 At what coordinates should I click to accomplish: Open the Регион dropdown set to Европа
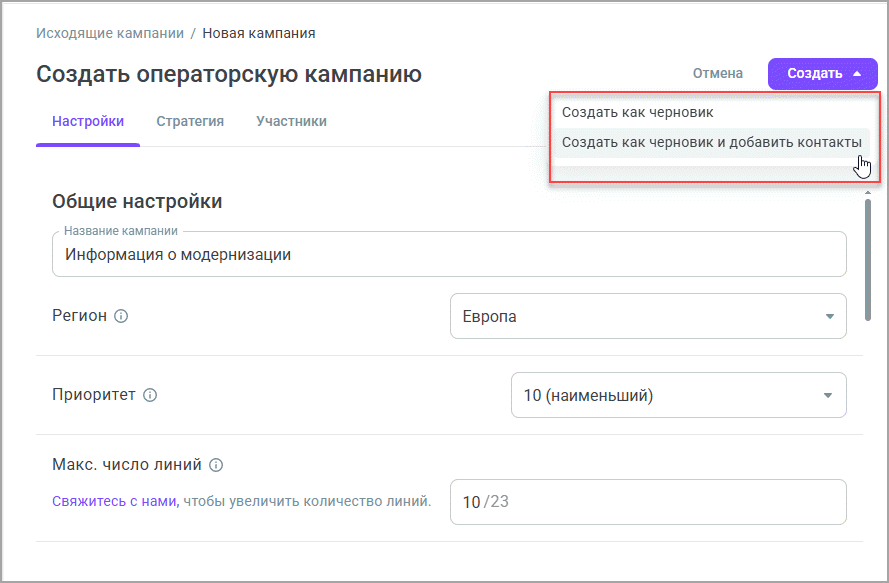[648, 316]
